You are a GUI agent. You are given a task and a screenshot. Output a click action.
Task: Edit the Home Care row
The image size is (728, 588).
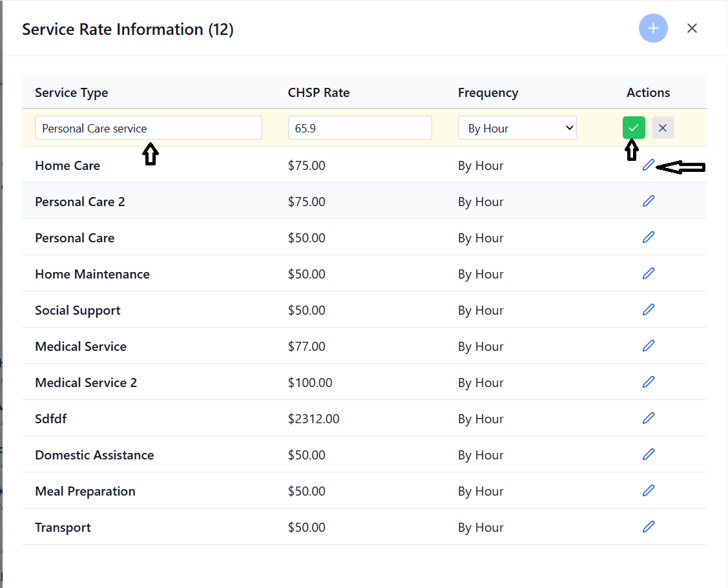point(649,165)
